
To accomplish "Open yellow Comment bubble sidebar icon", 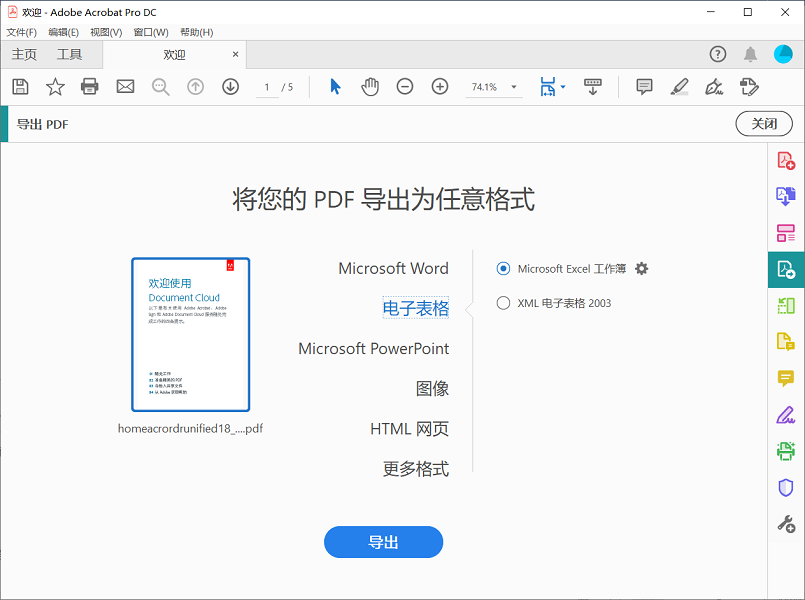I will (786, 378).
